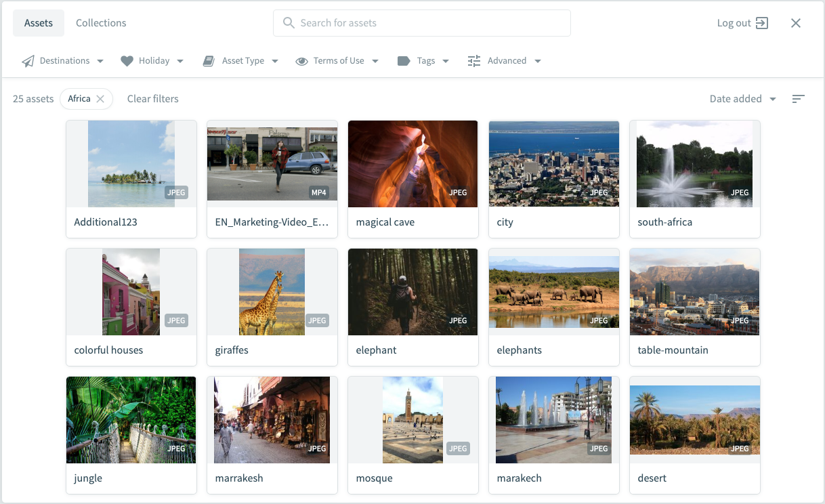This screenshot has width=825, height=504.
Task: Click the magnifier search icon
Action: [289, 23]
